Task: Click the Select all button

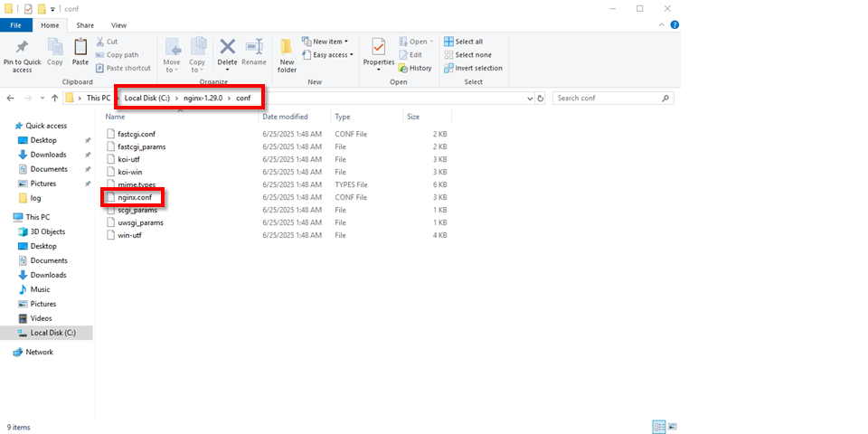Action: tap(463, 42)
